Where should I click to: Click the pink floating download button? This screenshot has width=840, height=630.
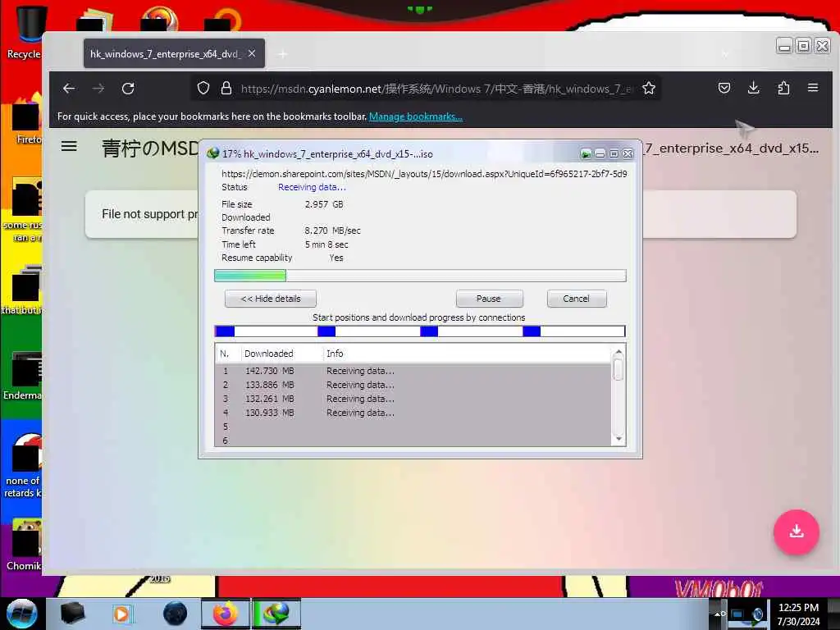click(796, 532)
